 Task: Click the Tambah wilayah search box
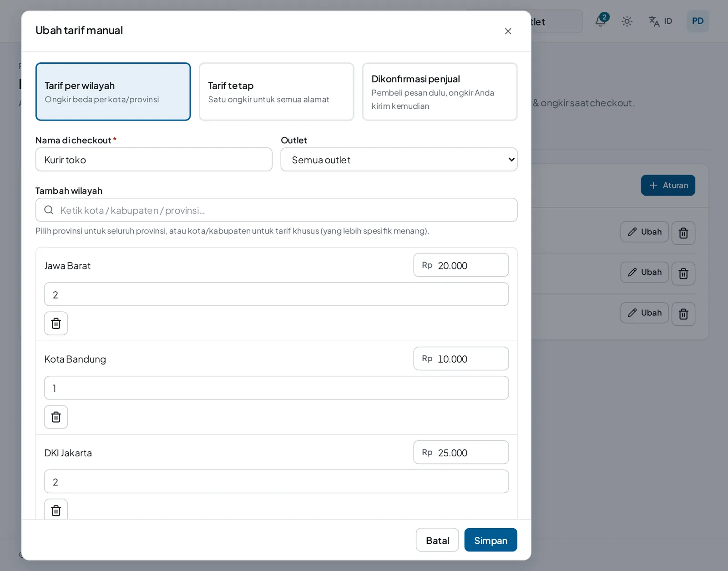click(x=276, y=210)
